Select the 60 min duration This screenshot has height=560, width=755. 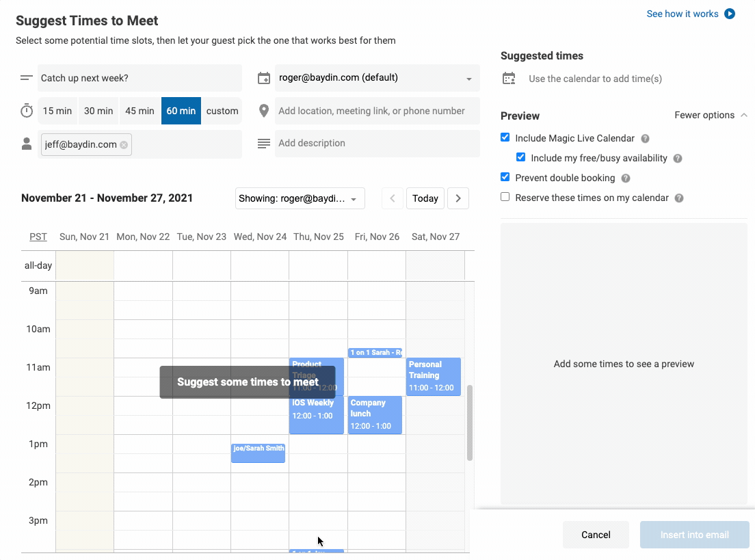[x=181, y=111]
